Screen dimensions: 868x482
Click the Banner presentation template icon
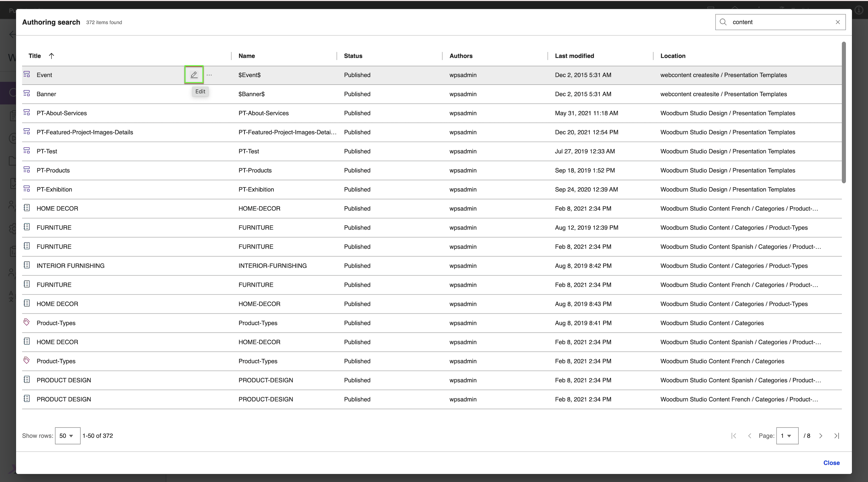[x=27, y=93]
